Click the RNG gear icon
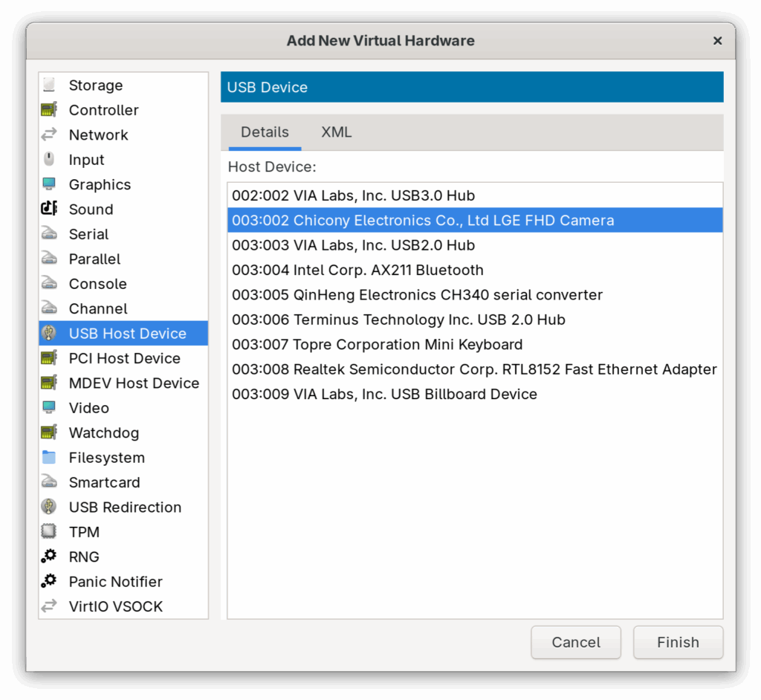This screenshot has width=761, height=700. [x=49, y=557]
